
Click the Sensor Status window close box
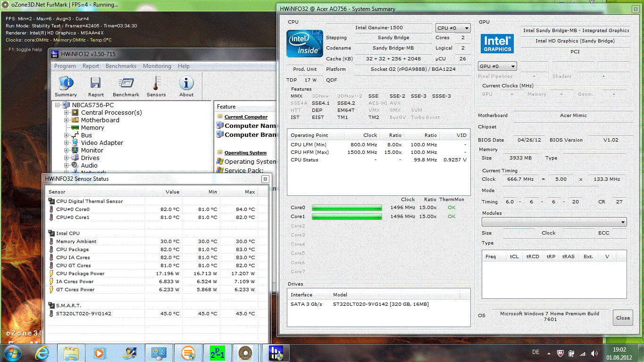point(265,179)
